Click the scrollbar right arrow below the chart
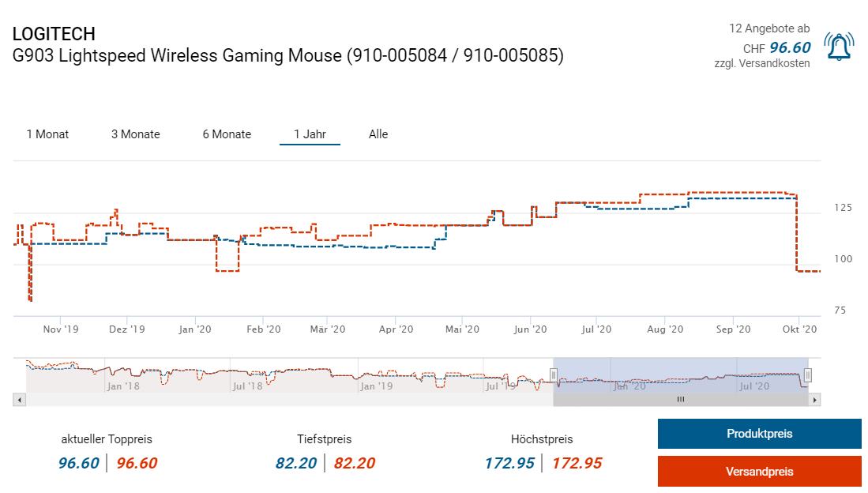The height and width of the screenshot is (493, 868). tap(815, 400)
